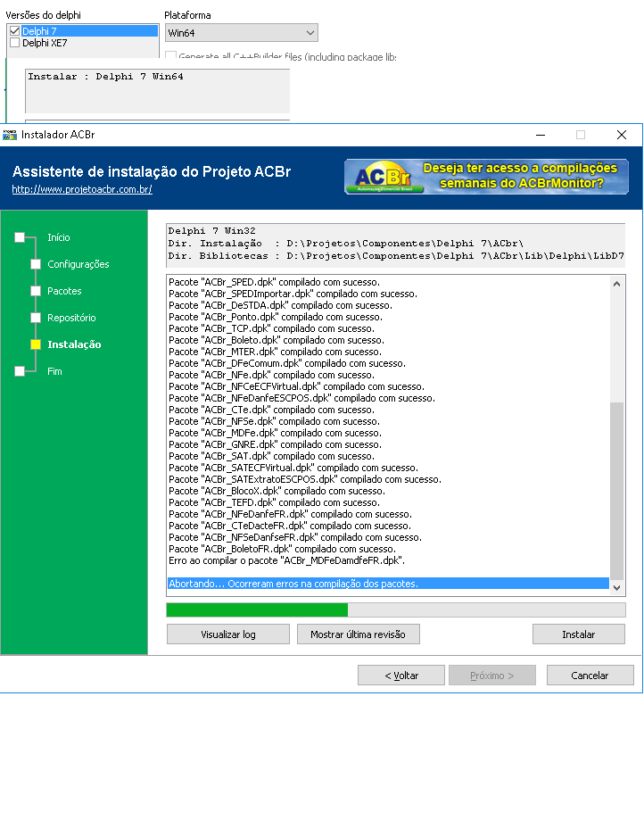This screenshot has height=829, width=644.
Task: Click the Dir. Bibliotecas path line
Action: pos(396,256)
